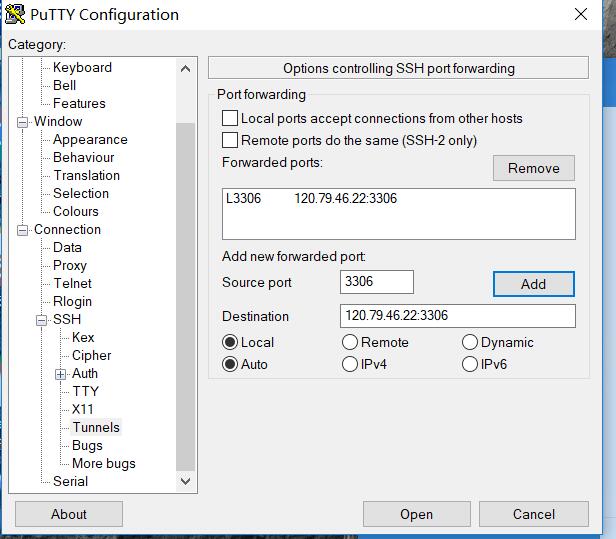Select the IPv6 radio option

tap(470, 364)
